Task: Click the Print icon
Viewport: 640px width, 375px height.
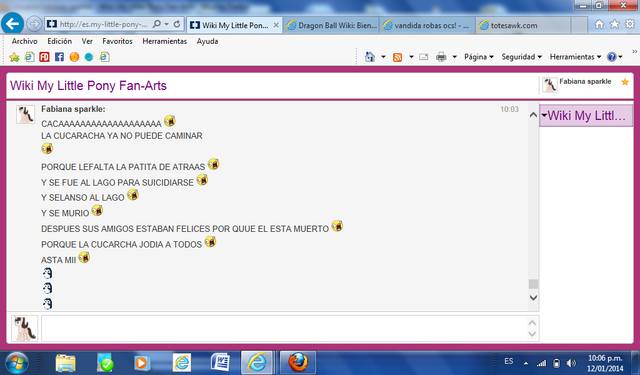Action: [441, 57]
